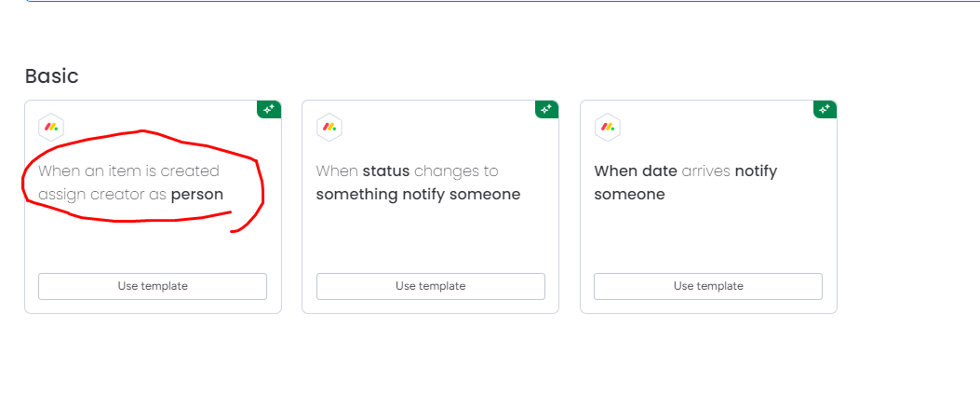Click 'someone' in the date arrives recipe

[x=629, y=195]
